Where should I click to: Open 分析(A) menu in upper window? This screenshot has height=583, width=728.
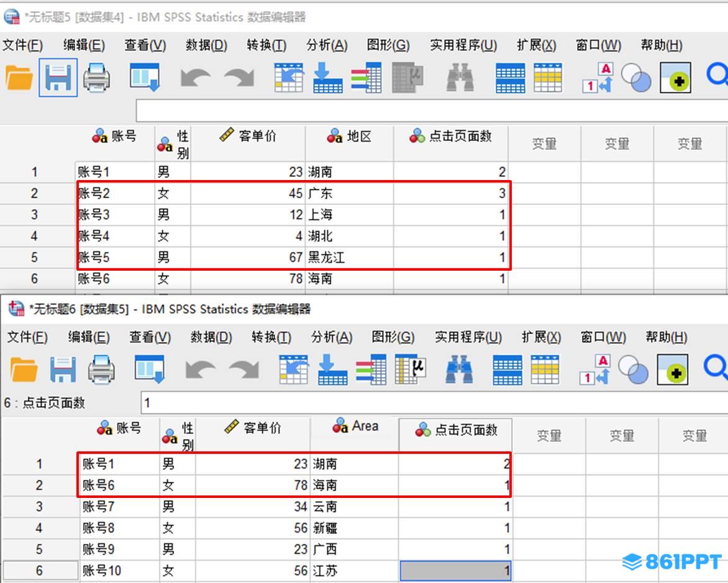pos(327,45)
